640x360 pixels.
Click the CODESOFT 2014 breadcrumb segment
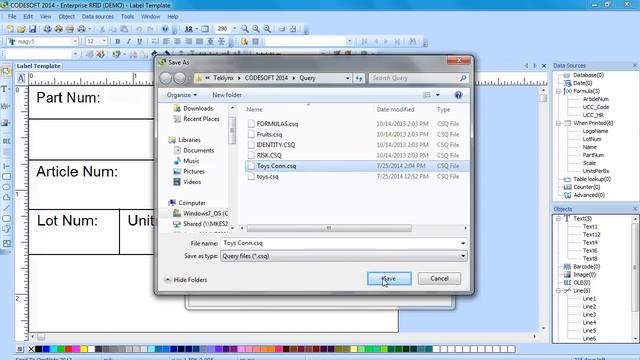(266, 78)
